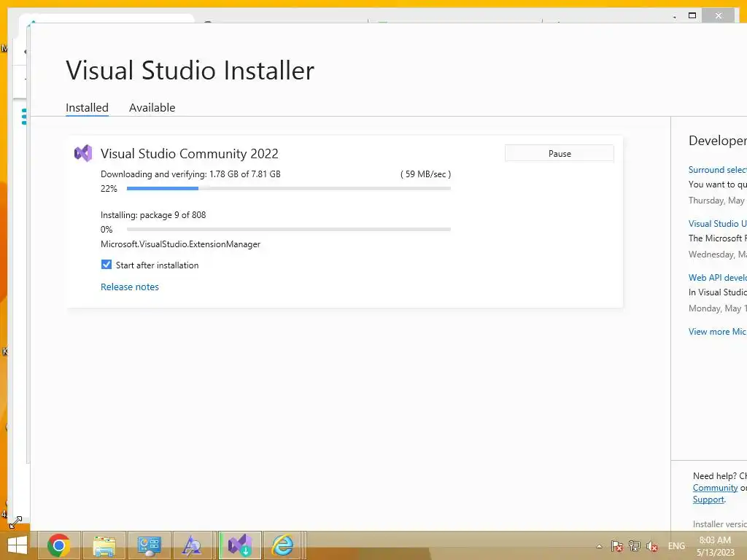
Task: Open the Surround selection news link
Action: [x=718, y=169]
